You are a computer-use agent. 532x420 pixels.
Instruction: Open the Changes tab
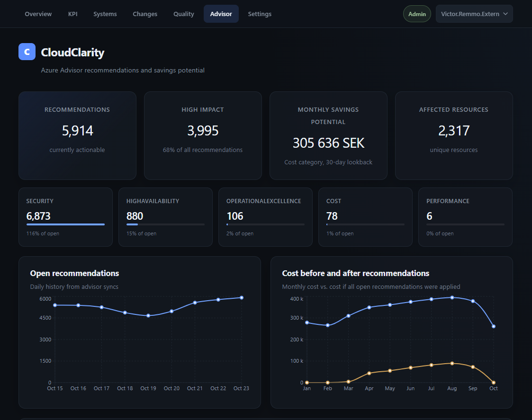coord(145,14)
